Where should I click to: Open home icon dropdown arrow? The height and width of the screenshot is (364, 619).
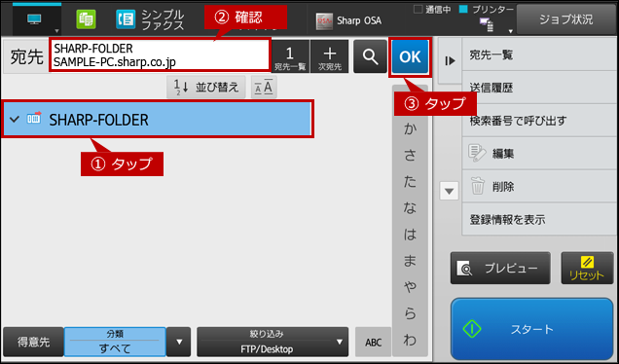(56, 31)
